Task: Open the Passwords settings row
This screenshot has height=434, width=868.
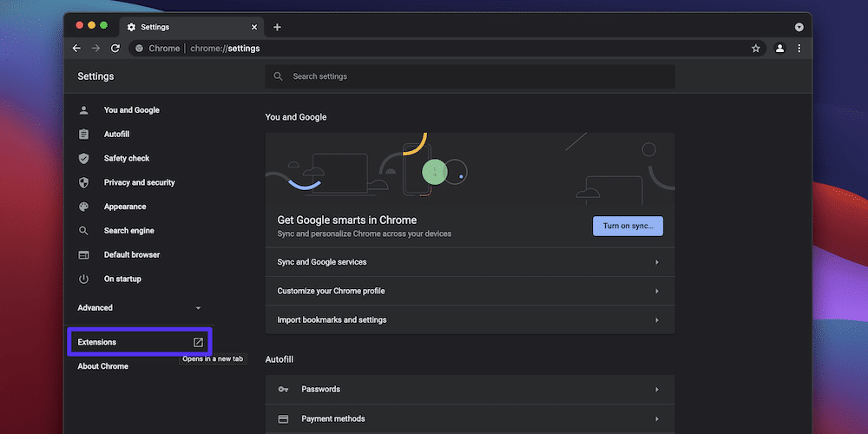Action: pos(470,389)
